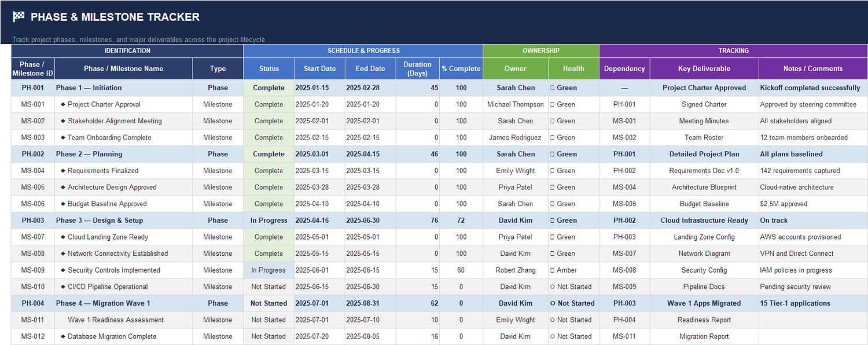The image size is (868, 345).
Task: Click the Security Controls Implemented milestone name
Action: 114,270
